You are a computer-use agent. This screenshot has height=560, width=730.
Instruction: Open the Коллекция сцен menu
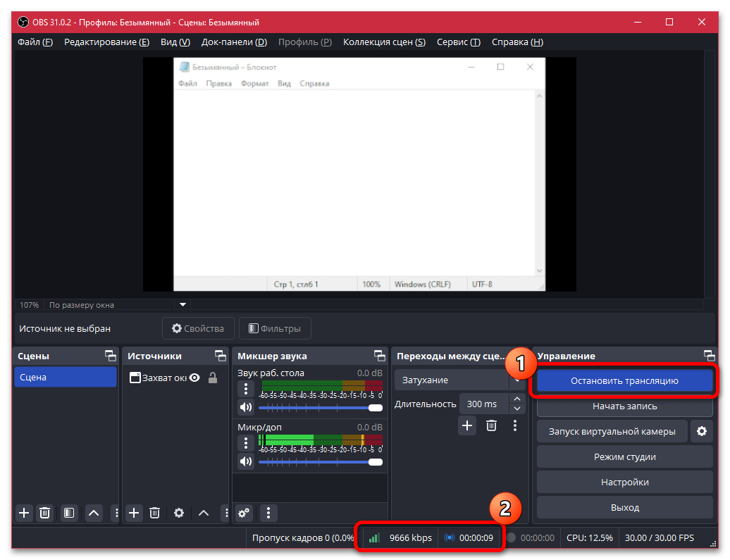coord(385,42)
